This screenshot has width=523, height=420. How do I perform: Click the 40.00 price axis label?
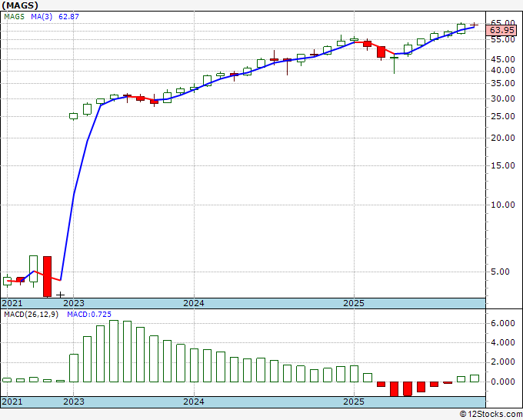pos(503,71)
